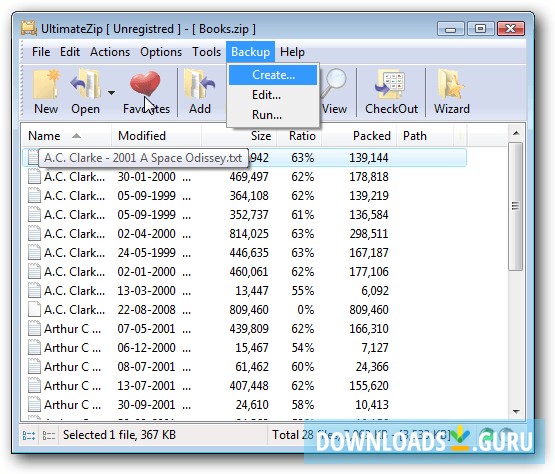This screenshot has width=555, height=474.
Task: Select the Arthur C row dated 06-12-2000
Action: 244,348
